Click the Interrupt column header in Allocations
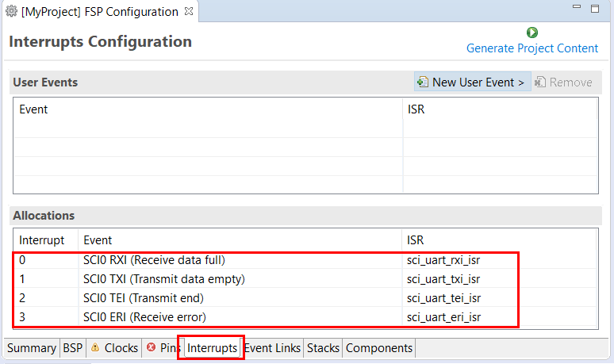The image size is (614, 364). coord(45,240)
